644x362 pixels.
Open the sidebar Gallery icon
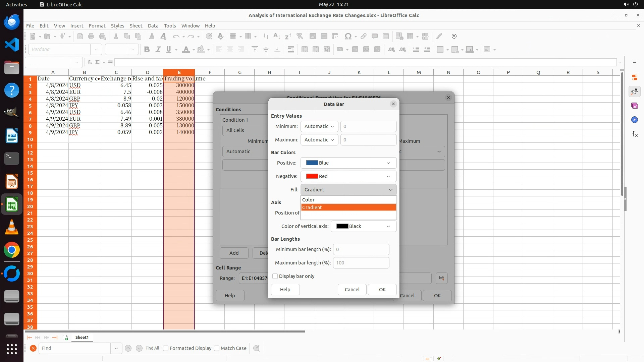635,106
